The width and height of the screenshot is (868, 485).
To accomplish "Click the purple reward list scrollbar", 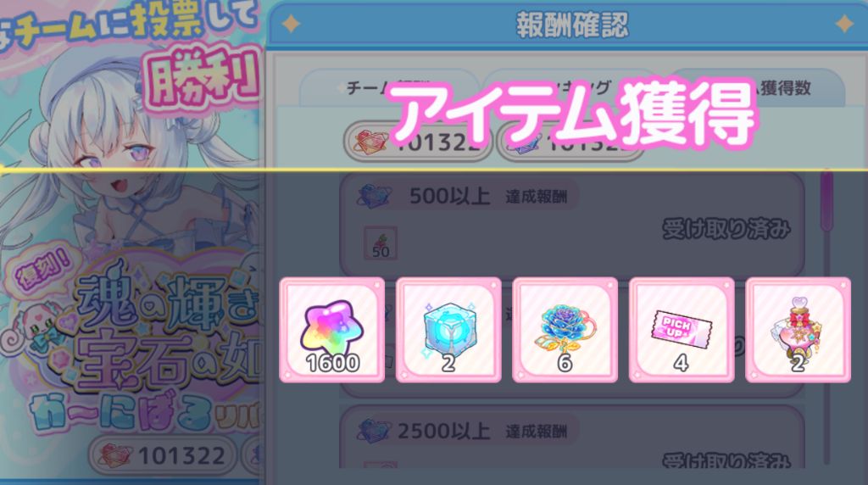I will [x=827, y=201].
